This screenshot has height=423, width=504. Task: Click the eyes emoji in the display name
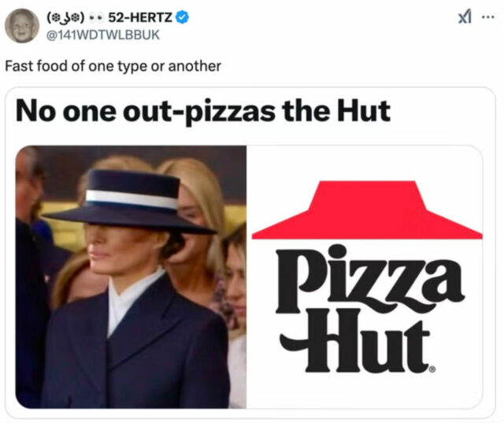(96, 17)
